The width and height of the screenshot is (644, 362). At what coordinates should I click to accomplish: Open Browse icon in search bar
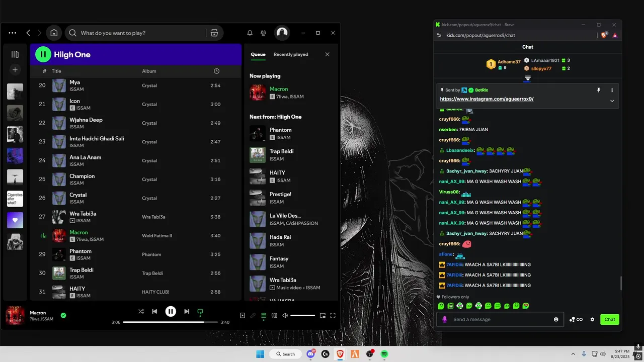click(x=214, y=33)
